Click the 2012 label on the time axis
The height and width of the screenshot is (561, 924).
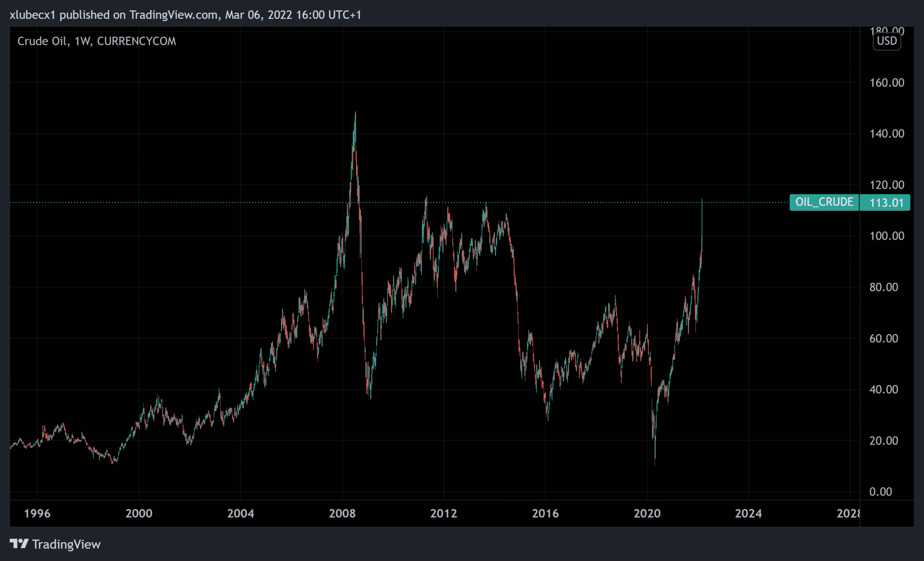point(444,513)
